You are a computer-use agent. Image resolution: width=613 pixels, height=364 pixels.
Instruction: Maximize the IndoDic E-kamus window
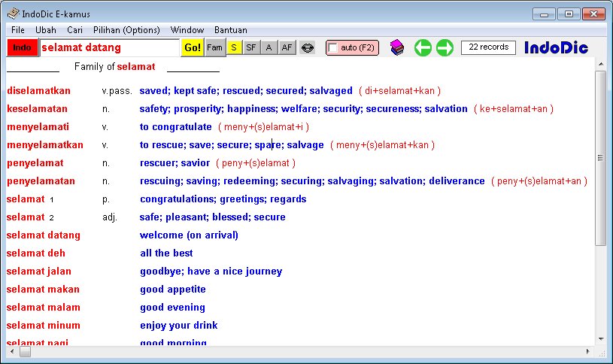tap(569, 14)
